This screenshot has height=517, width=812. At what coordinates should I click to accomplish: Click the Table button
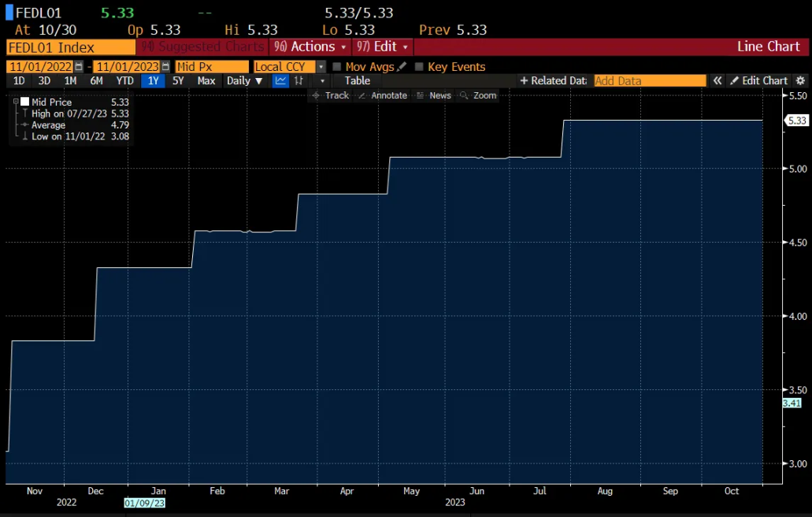point(357,80)
